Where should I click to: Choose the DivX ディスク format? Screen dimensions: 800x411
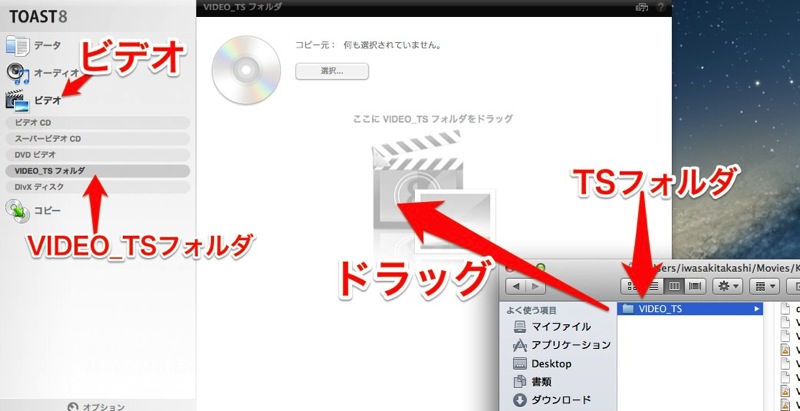pyautogui.click(x=97, y=187)
